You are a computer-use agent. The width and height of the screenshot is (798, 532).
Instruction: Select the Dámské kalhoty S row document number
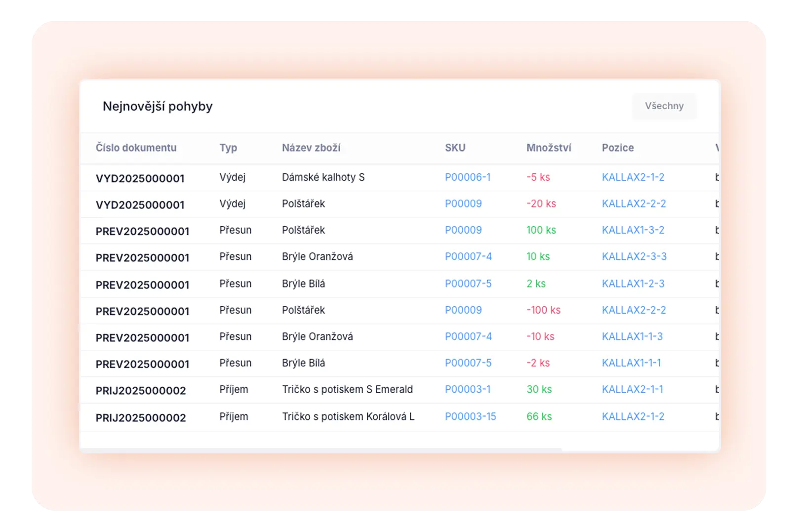click(x=140, y=178)
